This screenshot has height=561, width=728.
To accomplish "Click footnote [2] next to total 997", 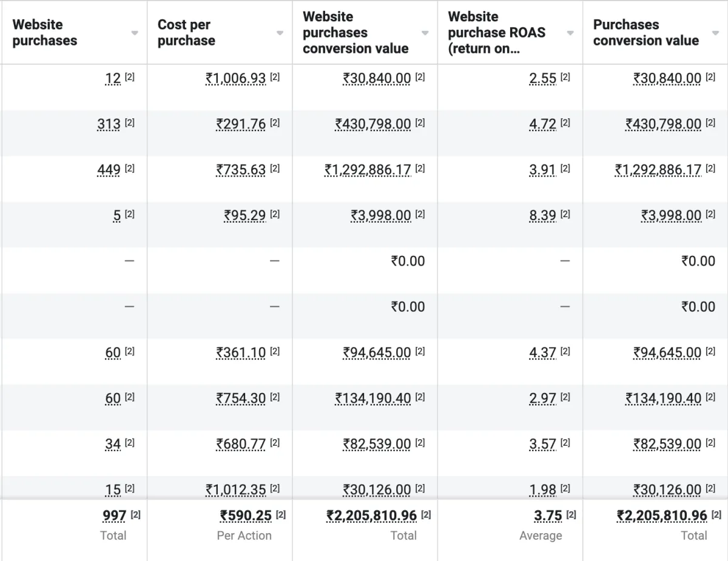I will 136,515.
